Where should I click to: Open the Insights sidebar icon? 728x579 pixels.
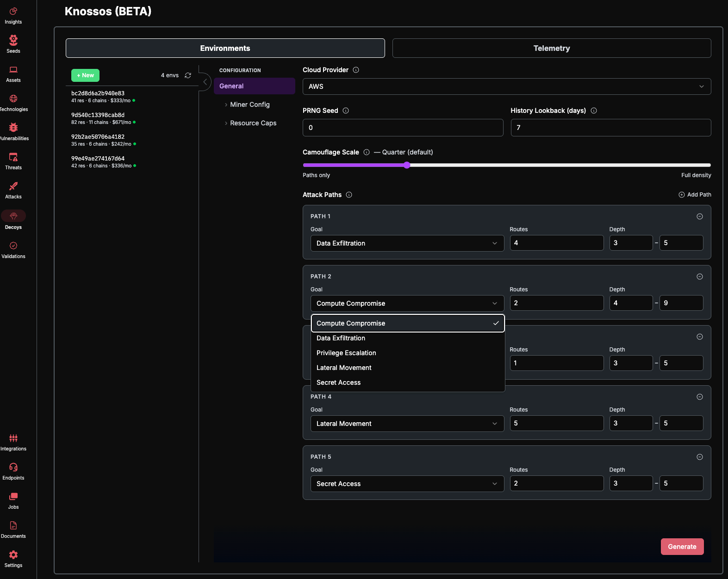coord(13,11)
